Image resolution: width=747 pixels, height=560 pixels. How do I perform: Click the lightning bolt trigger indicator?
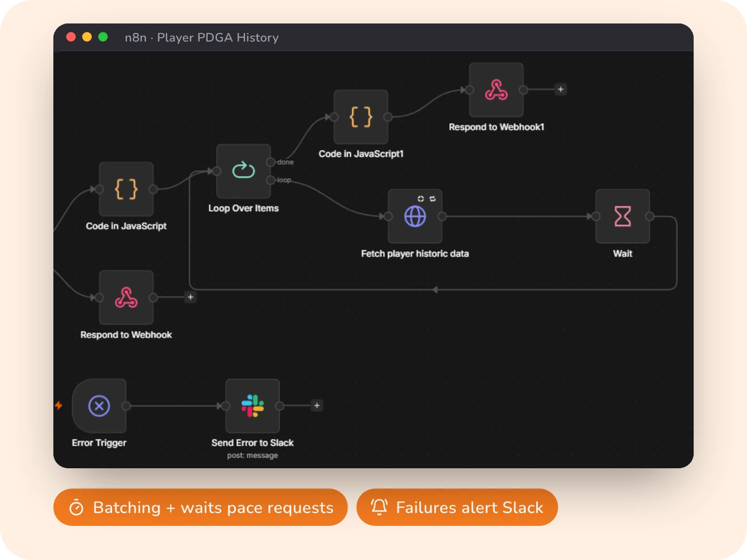[59, 405]
